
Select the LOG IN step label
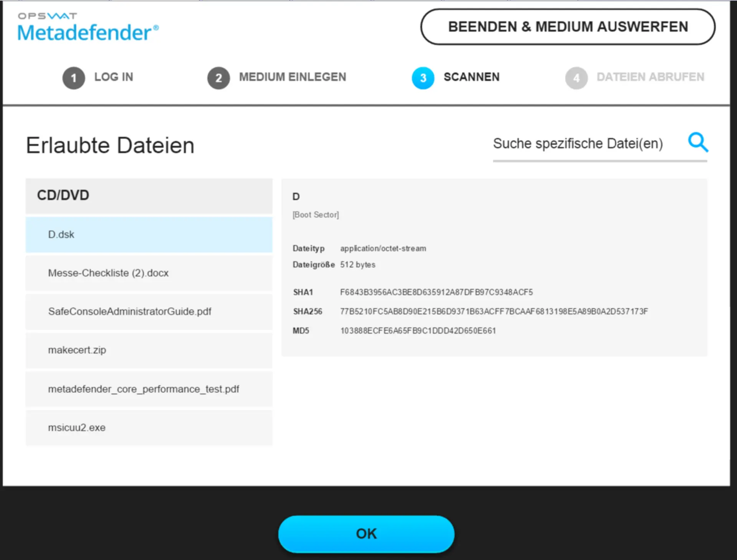tap(114, 77)
